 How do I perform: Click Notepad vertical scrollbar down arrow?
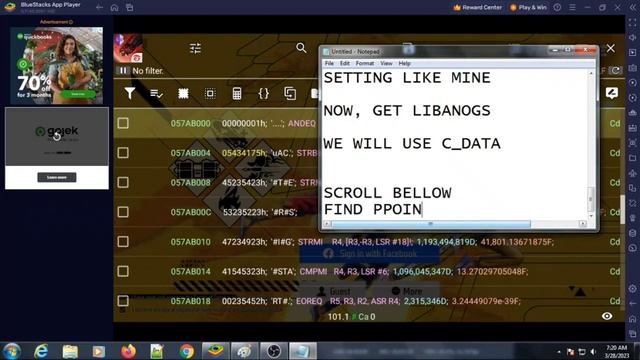pyautogui.click(x=591, y=216)
